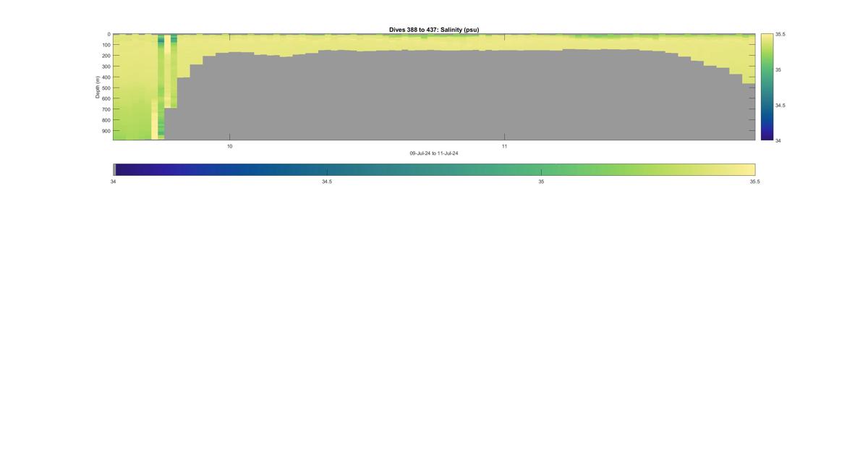
Task: Click the depth tick label '300'
Action: coord(106,67)
